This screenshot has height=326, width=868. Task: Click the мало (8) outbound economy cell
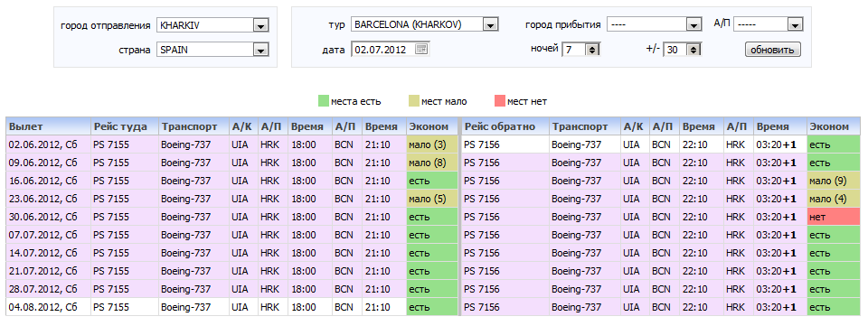(432, 163)
